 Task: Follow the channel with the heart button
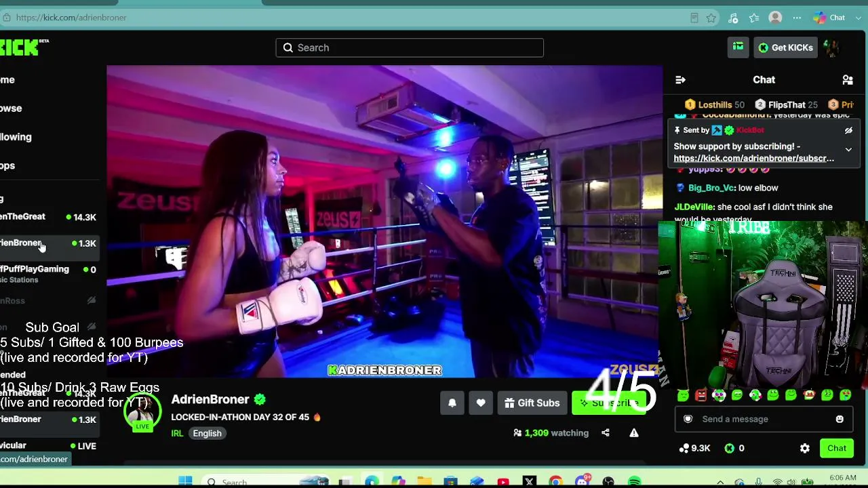click(481, 403)
